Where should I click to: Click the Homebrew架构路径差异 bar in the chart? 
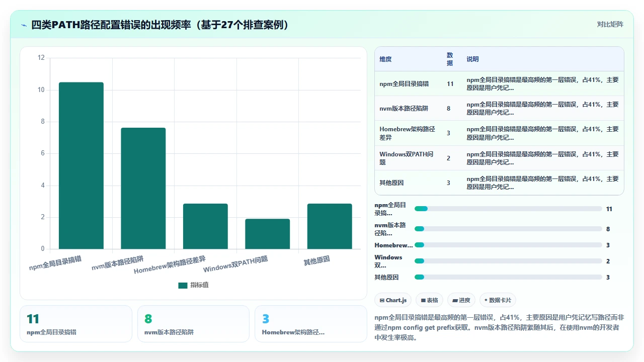click(205, 226)
